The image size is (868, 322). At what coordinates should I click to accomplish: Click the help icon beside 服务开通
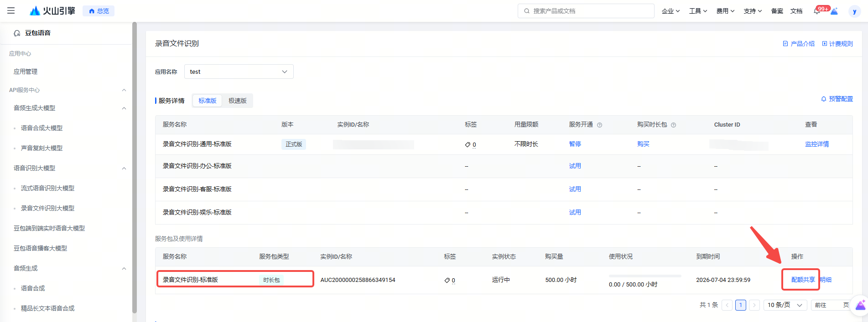[x=599, y=125]
